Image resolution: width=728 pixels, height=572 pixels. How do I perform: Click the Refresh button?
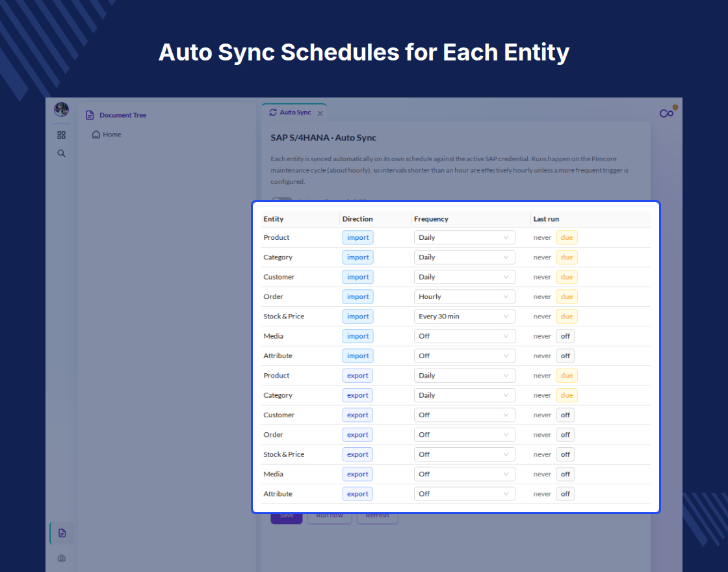(x=377, y=517)
